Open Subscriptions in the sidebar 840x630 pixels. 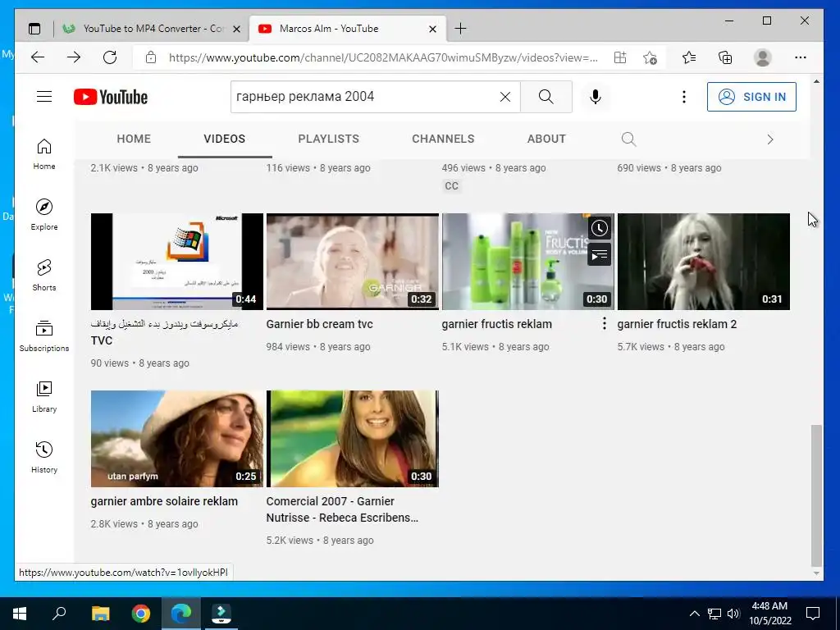coord(44,336)
